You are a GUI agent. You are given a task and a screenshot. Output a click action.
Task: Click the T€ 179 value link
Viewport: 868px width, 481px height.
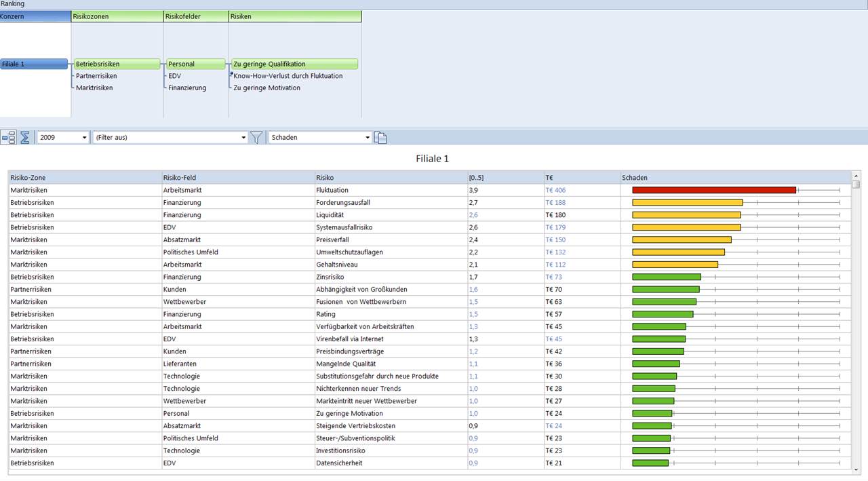(555, 227)
